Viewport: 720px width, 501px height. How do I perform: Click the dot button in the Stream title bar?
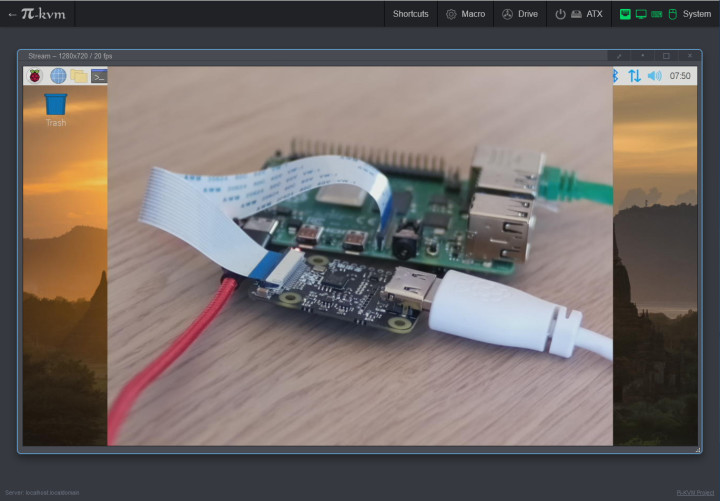click(x=642, y=56)
